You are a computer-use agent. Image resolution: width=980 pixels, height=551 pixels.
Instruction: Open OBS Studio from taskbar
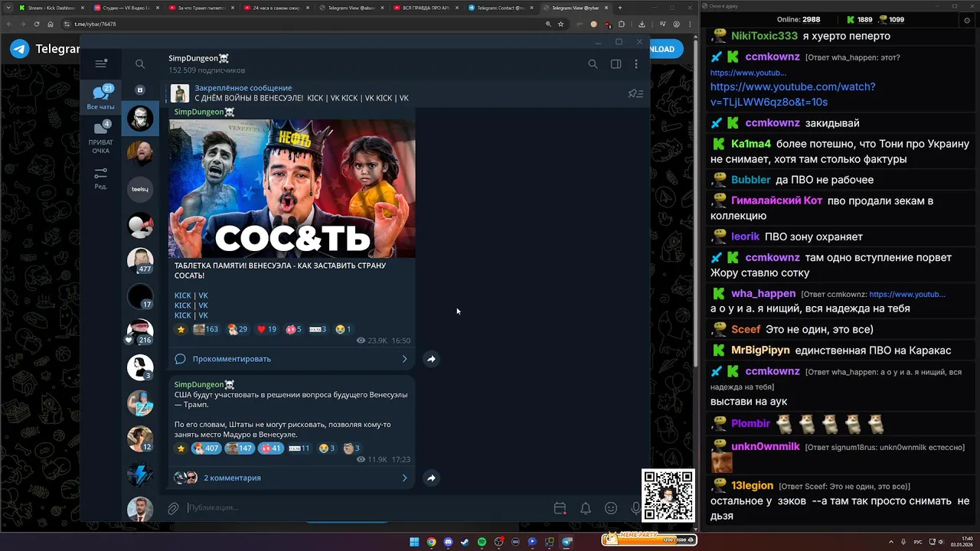(x=498, y=542)
